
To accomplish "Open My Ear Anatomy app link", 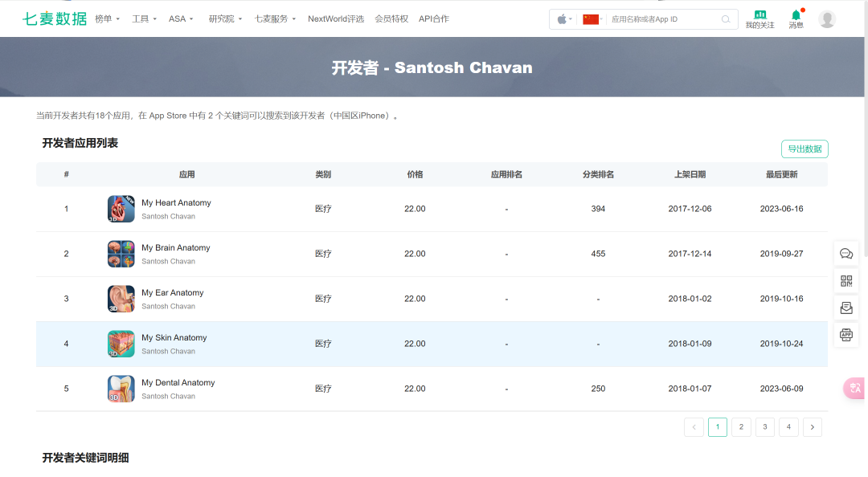I will pyautogui.click(x=172, y=292).
